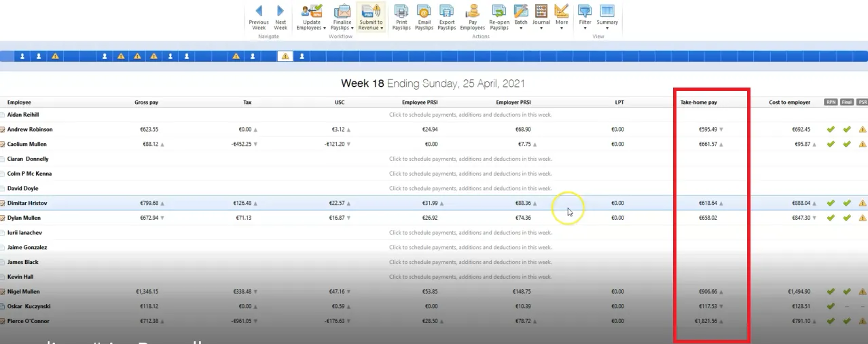Open the Submit to Revenue dropdown
This screenshot has height=344, width=868.
pos(372,17)
